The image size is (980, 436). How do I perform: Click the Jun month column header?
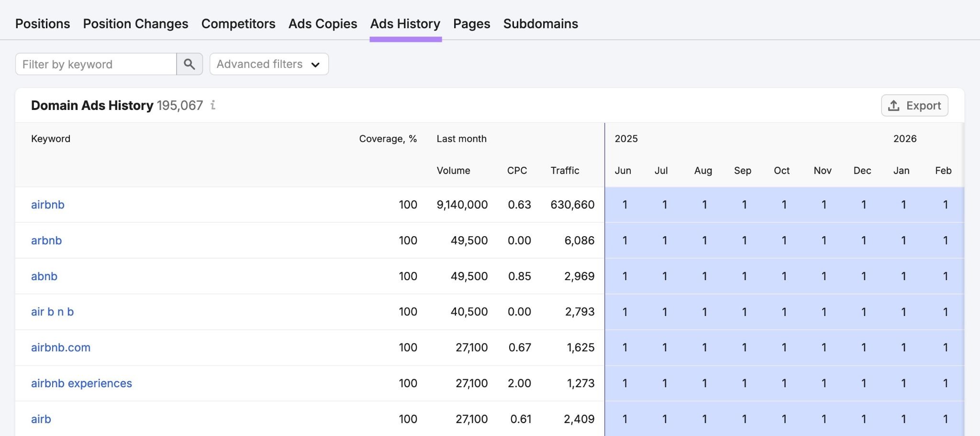pos(623,171)
